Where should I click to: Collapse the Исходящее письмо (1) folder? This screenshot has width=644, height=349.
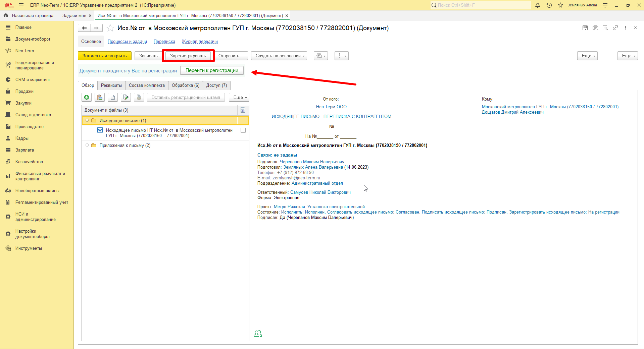click(x=87, y=120)
